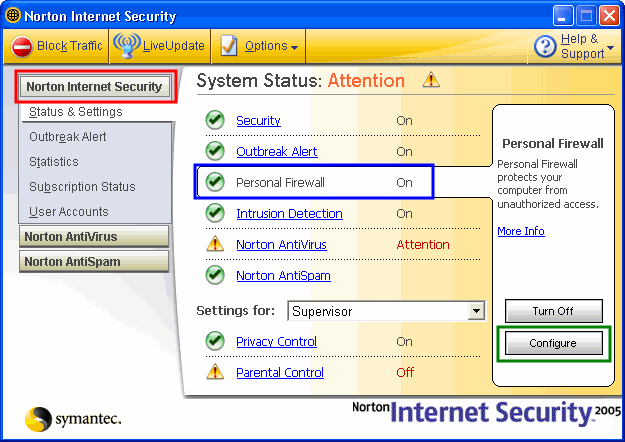Click the Help & Support question icon
The height and width of the screenshot is (442, 625).
tap(545, 46)
